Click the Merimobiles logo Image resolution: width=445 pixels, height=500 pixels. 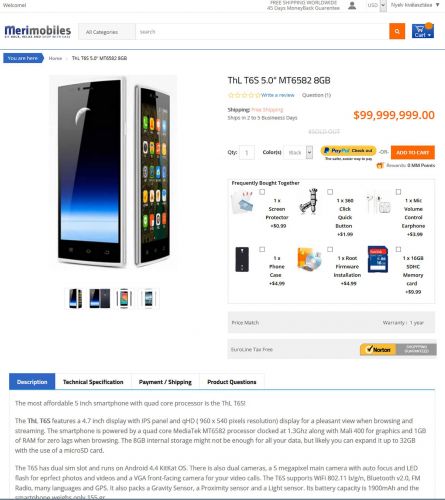38,31
